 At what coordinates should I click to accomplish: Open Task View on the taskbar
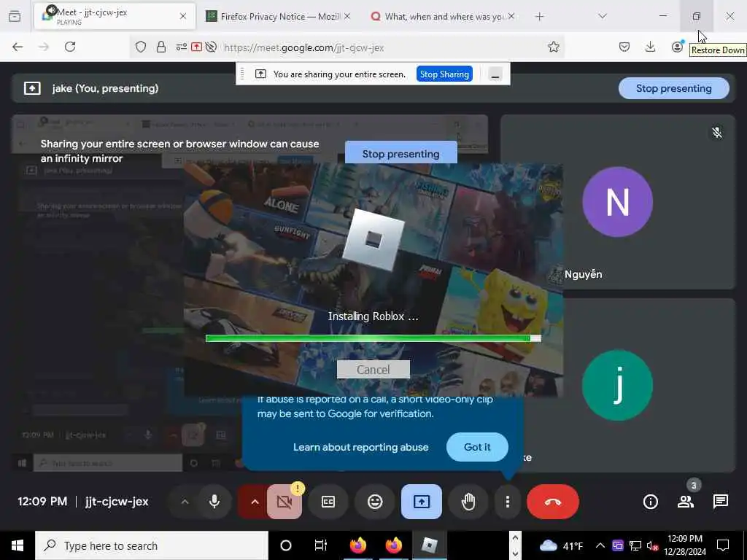coord(321,545)
